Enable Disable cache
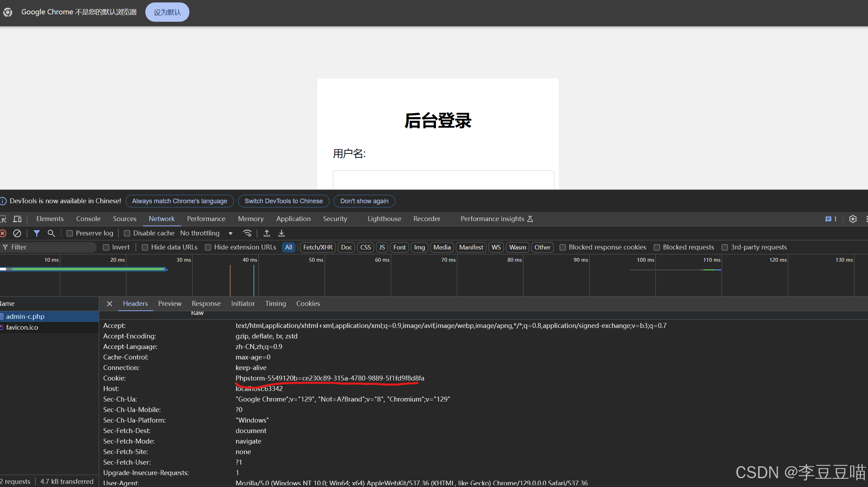This screenshot has height=487, width=868. coord(127,233)
